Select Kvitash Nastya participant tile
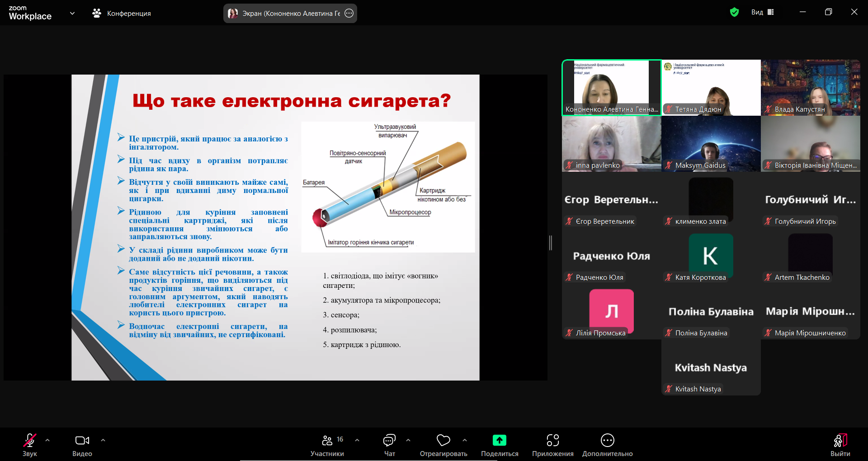Image resolution: width=868 pixels, height=461 pixels. coord(711,367)
